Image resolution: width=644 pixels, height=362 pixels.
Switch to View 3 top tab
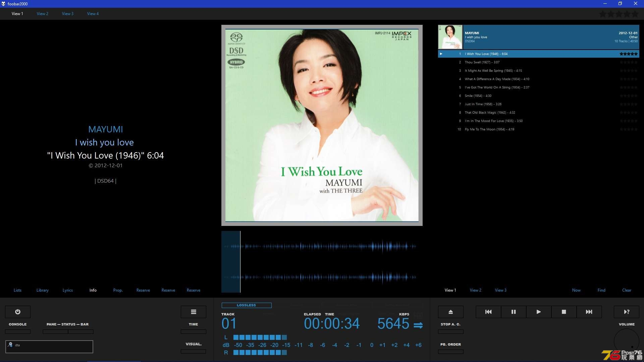coord(68,14)
